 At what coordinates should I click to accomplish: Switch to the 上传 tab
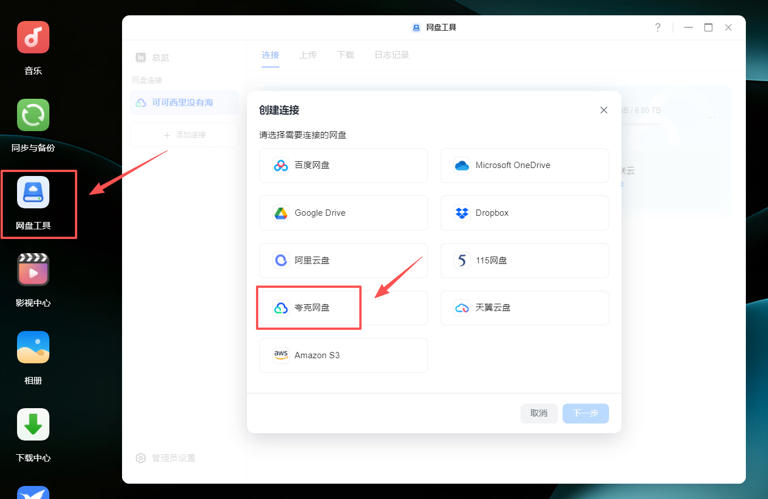pos(308,55)
